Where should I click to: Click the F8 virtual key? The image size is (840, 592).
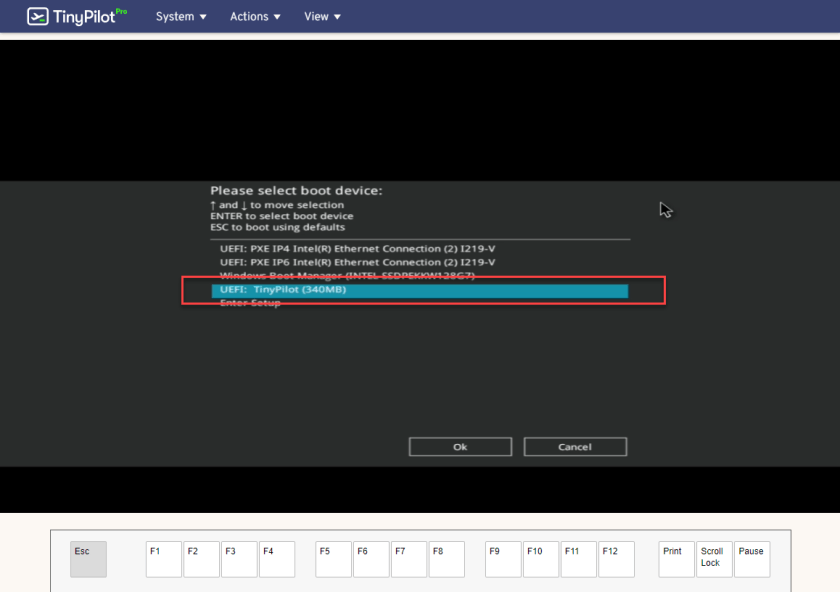click(x=447, y=559)
